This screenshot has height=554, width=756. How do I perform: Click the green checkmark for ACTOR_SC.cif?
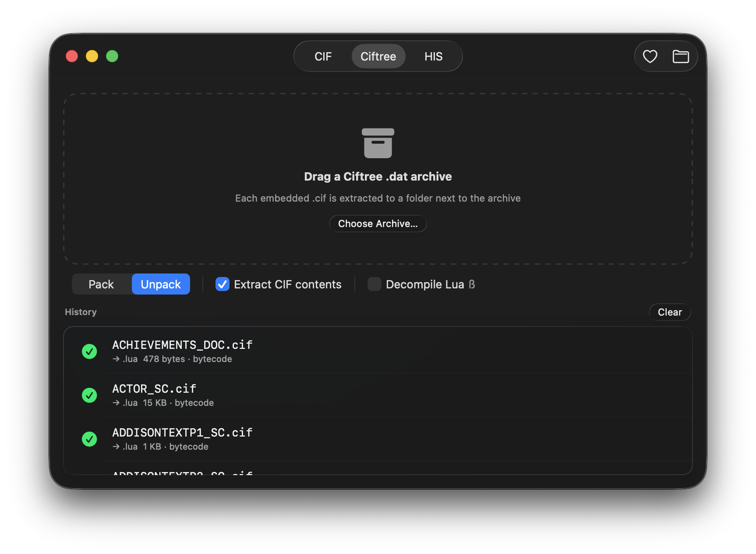[x=89, y=395]
